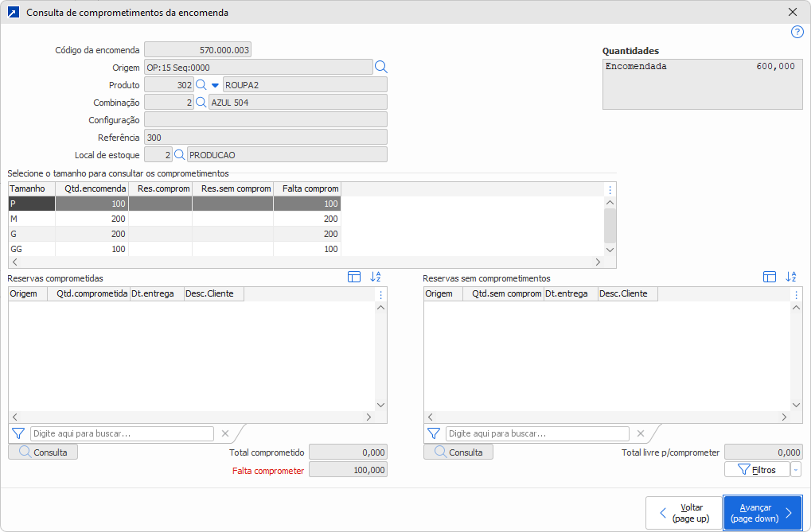Open the size grid's three-dot options menu
The image size is (811, 532).
tap(610, 189)
